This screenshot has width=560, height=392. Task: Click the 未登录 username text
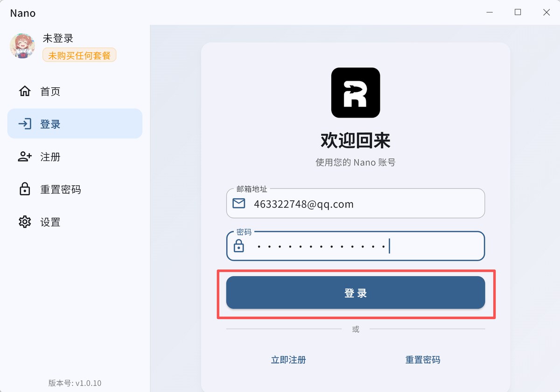[58, 39]
